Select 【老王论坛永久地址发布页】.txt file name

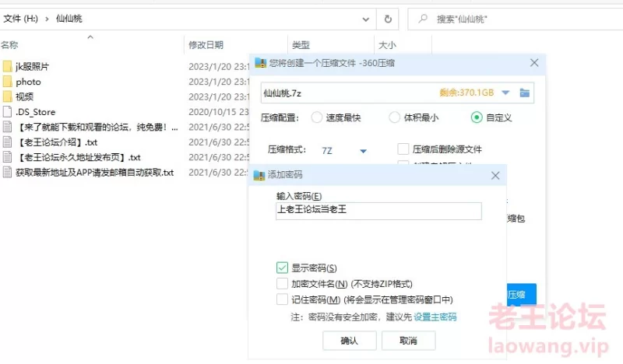(79, 157)
